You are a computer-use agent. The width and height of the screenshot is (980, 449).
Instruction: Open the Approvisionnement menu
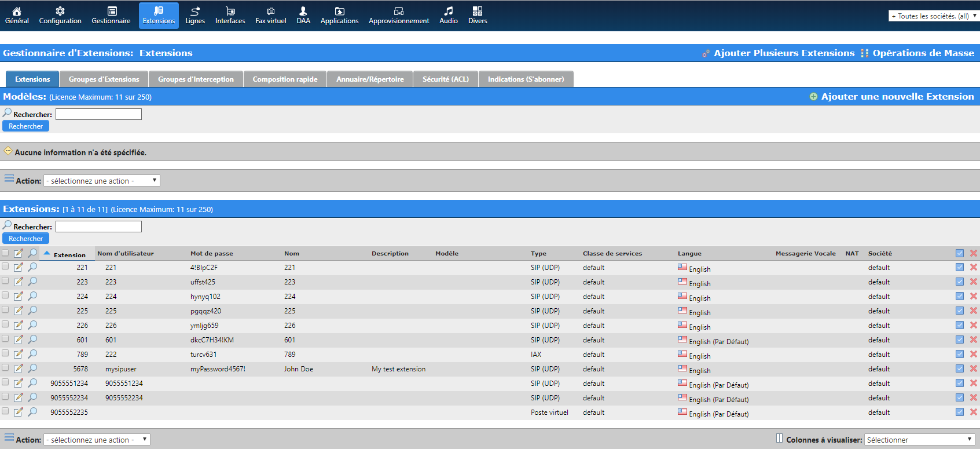tap(399, 16)
